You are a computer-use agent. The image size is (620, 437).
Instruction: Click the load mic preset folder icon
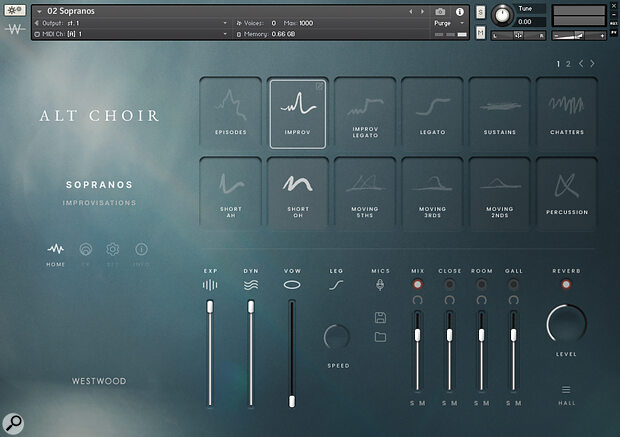(380, 337)
